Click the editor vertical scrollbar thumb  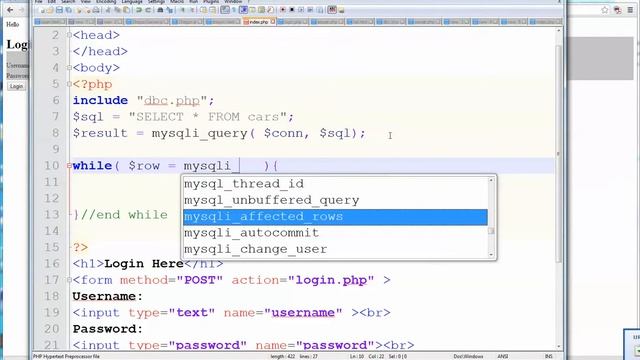click(558, 154)
